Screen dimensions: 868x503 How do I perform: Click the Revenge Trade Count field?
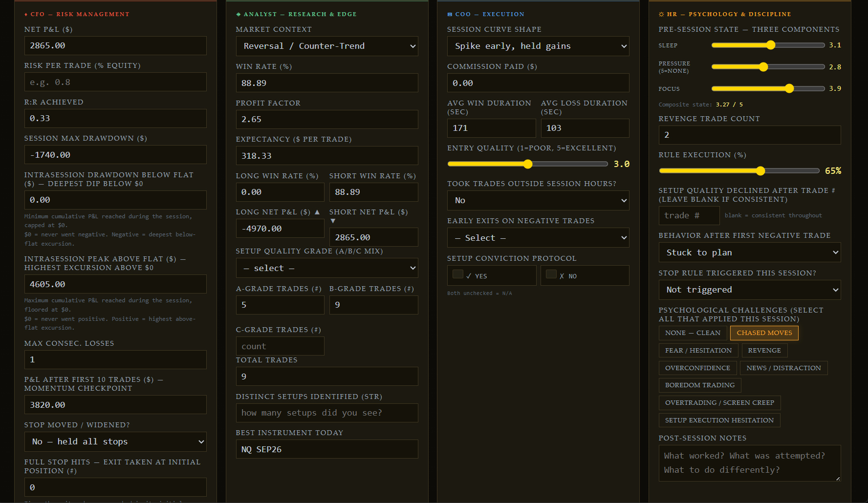click(x=749, y=135)
